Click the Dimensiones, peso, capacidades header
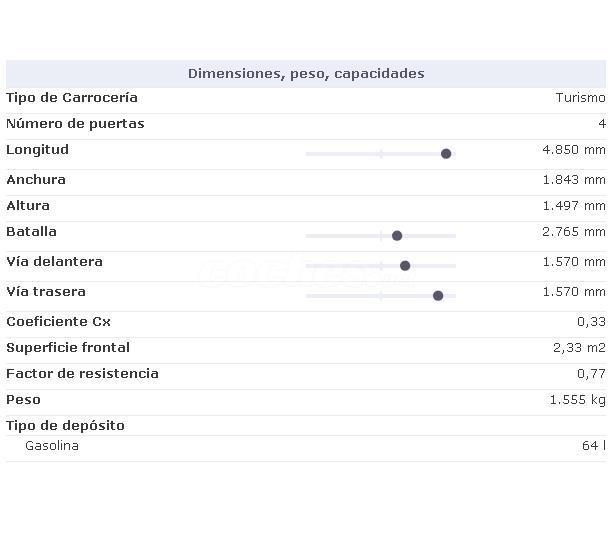This screenshot has width=613, height=539. tap(306, 74)
